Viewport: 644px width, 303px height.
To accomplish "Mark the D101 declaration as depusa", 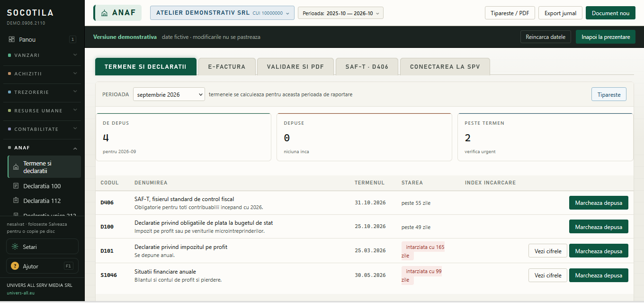I will [599, 250].
